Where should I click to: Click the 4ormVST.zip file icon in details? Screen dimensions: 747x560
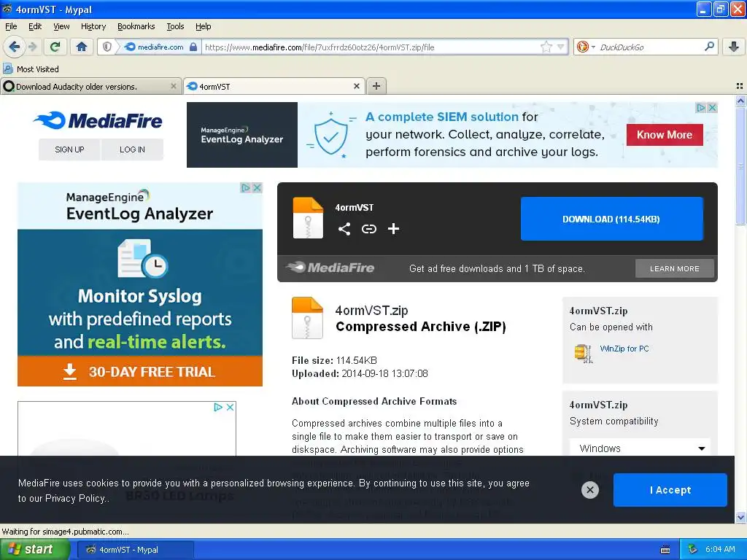(307, 318)
